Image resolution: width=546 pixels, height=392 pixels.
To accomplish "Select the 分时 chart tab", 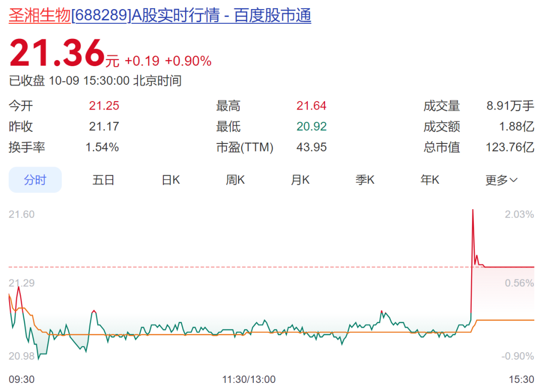I will [35, 180].
